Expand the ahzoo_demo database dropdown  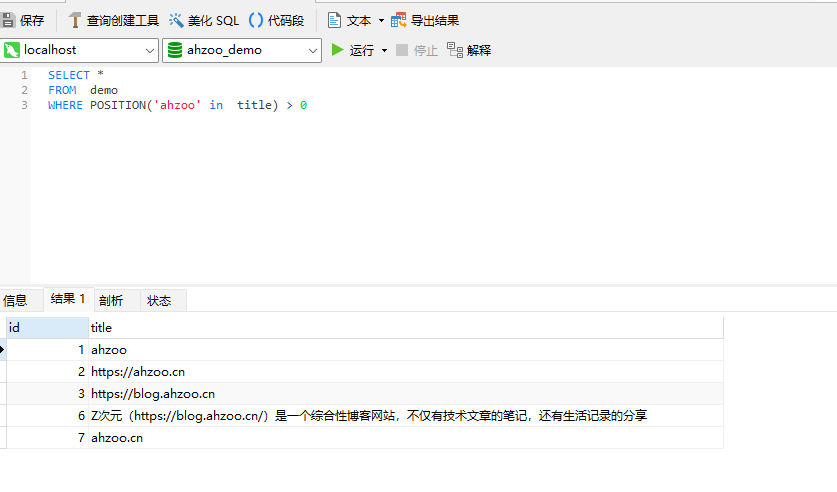pyautogui.click(x=312, y=50)
